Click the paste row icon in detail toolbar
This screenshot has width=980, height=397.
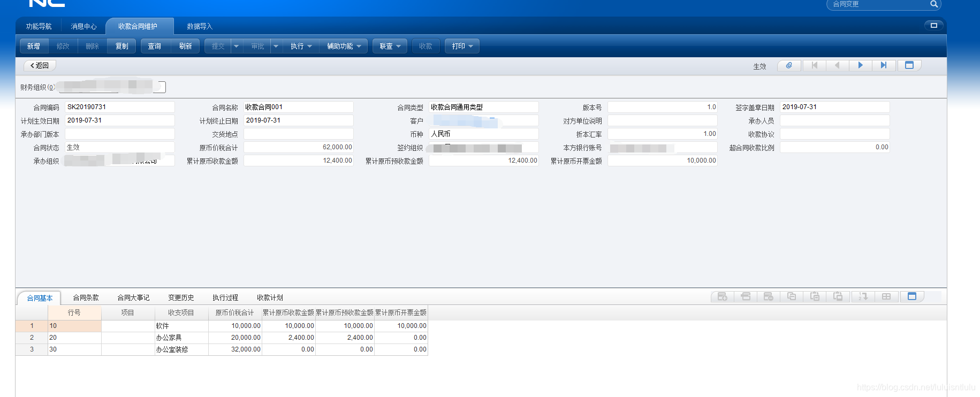(815, 296)
